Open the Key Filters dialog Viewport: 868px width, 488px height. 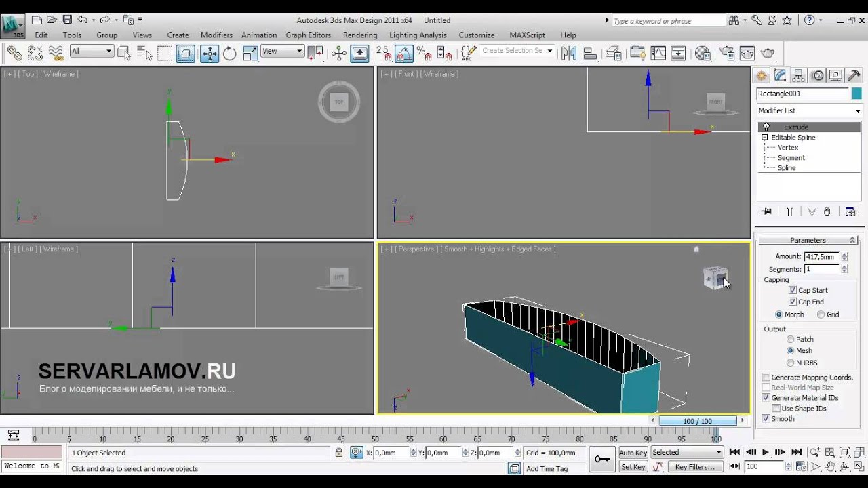pyautogui.click(x=695, y=467)
